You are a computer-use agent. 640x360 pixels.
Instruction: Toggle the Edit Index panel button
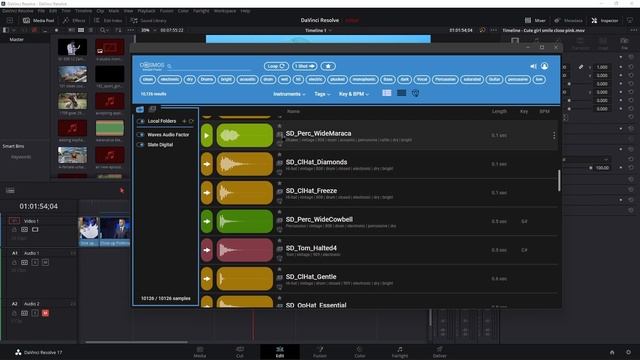108,20
